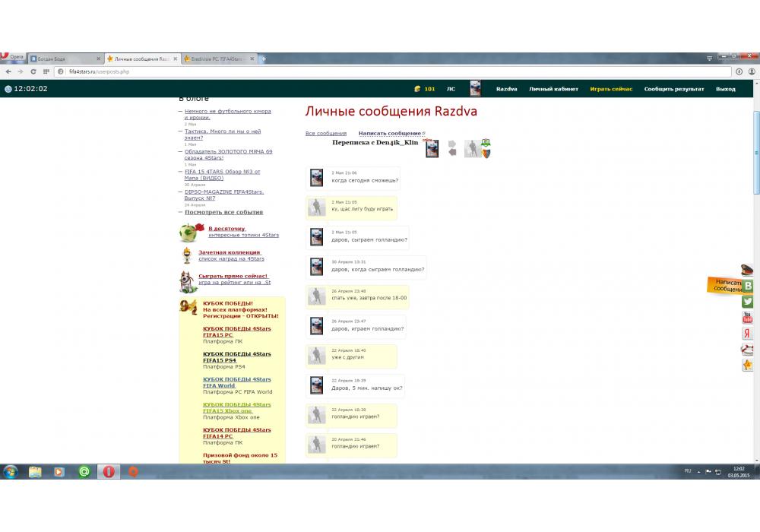Open the Twitter share icon in sidebar
The image size is (760, 532).
tap(748, 302)
